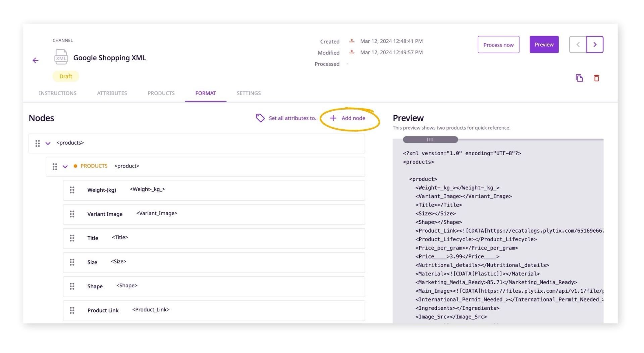Open the SETTINGS tab
644x353 pixels.
(x=249, y=93)
